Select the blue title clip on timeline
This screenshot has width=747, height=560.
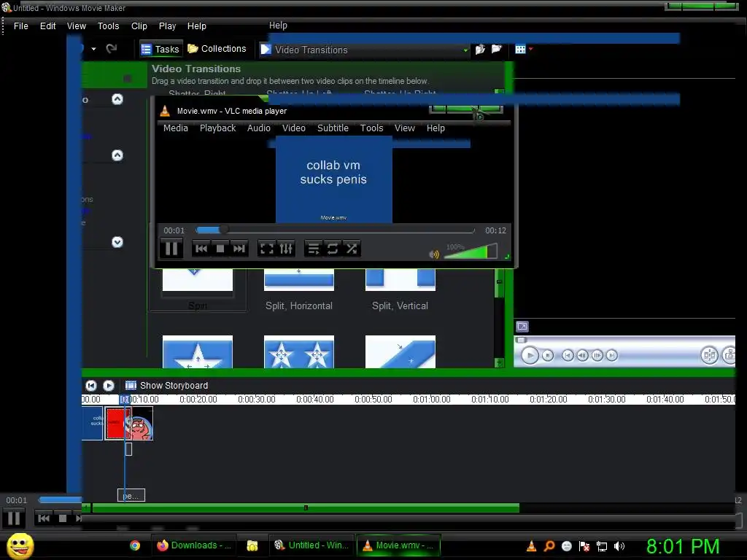[93, 424]
